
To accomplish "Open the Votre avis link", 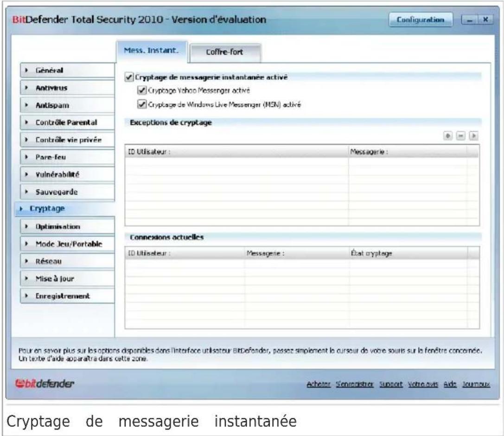I will [x=423, y=384].
